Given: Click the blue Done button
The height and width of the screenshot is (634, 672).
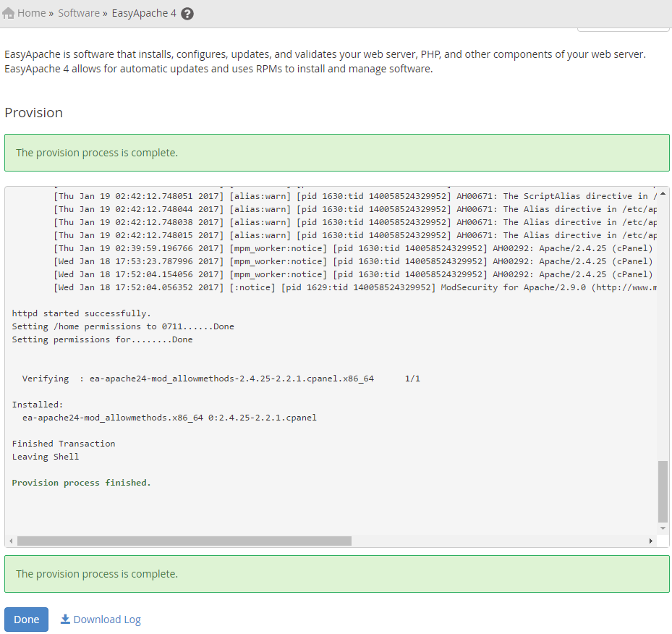Looking at the screenshot, I should click(27, 620).
